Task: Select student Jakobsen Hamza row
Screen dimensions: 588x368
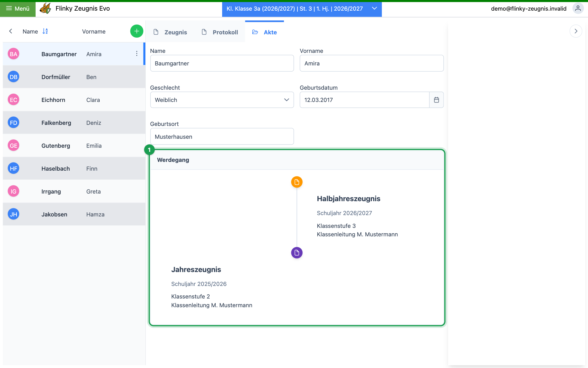Action: point(74,214)
